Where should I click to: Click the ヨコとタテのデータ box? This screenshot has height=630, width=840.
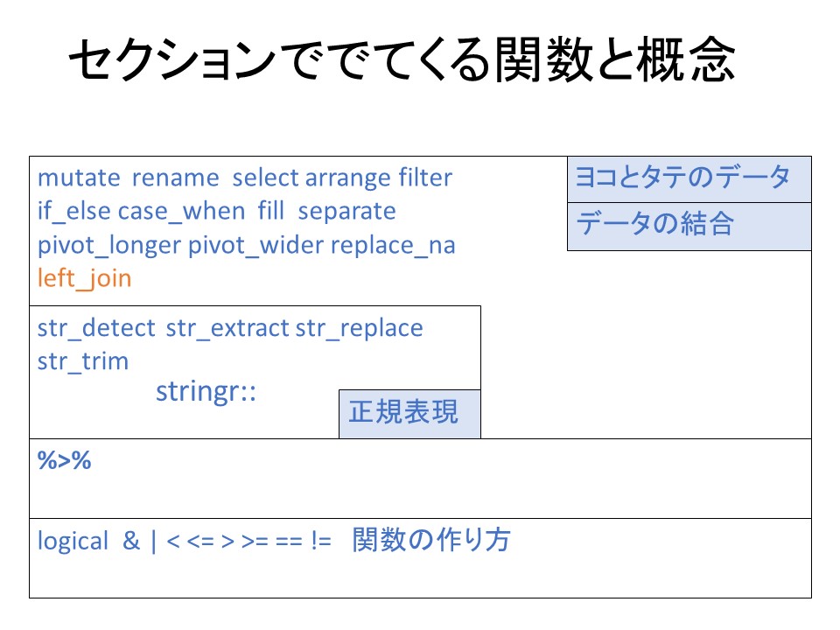coord(689,179)
